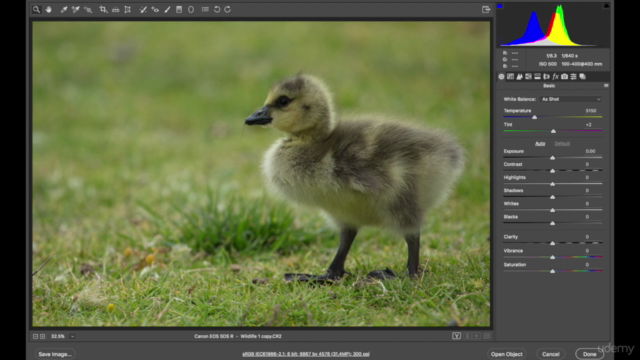Switch to the Split Toning panel tab

pos(537,76)
